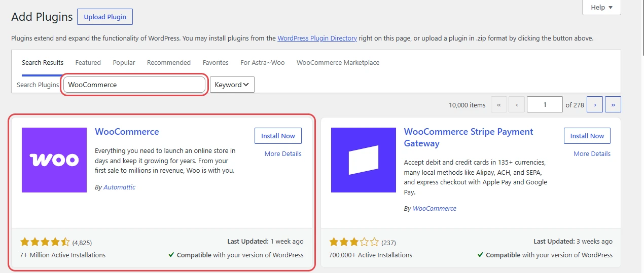Click the Add Plugins page heading
644x273 pixels.
[x=42, y=17]
